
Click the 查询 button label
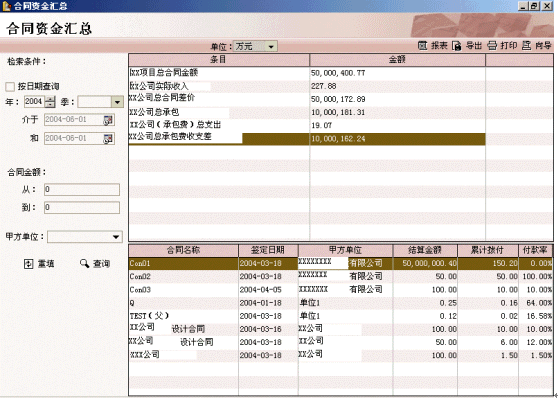tap(101, 264)
